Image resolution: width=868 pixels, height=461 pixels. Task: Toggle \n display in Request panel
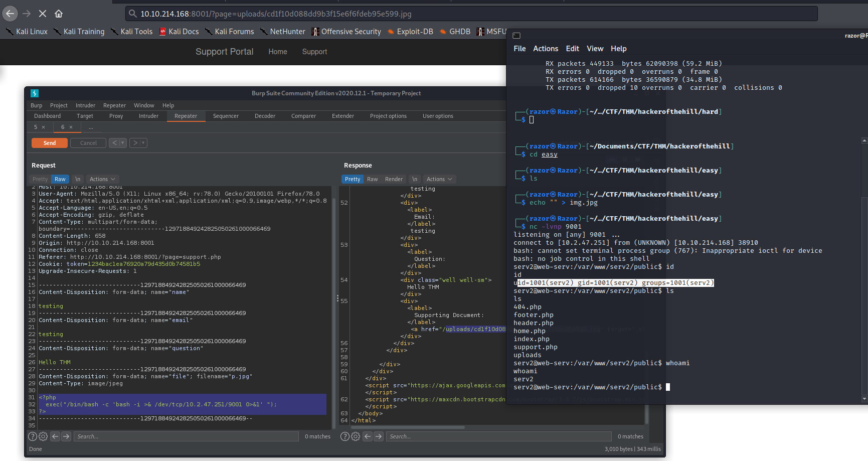(x=78, y=179)
